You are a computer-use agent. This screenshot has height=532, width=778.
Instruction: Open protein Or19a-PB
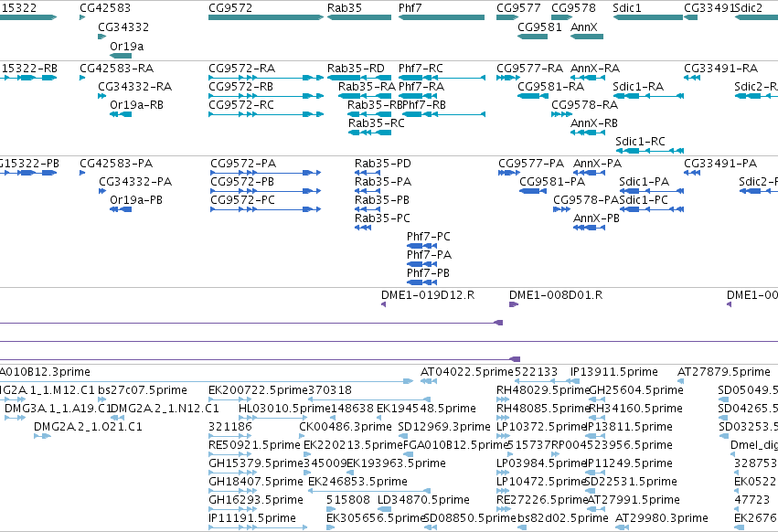click(x=136, y=200)
